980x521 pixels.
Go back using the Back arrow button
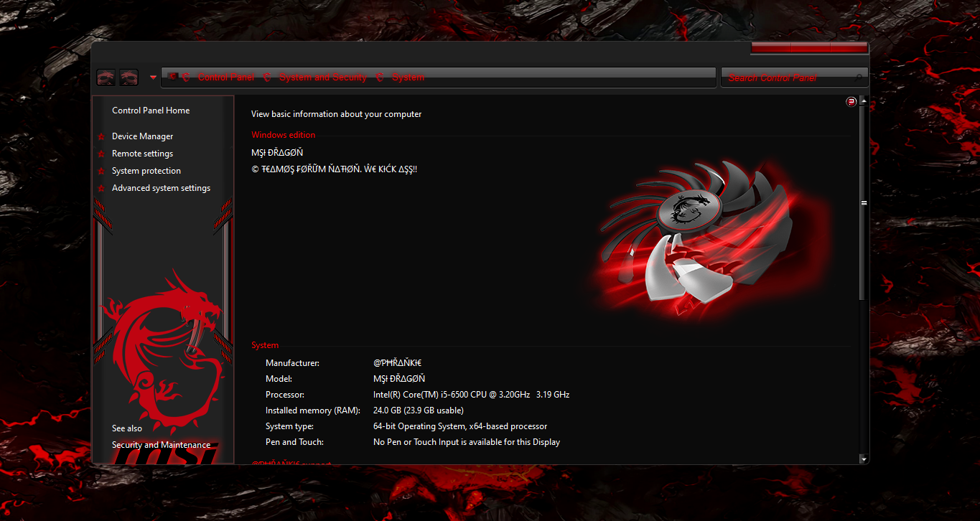click(106, 78)
